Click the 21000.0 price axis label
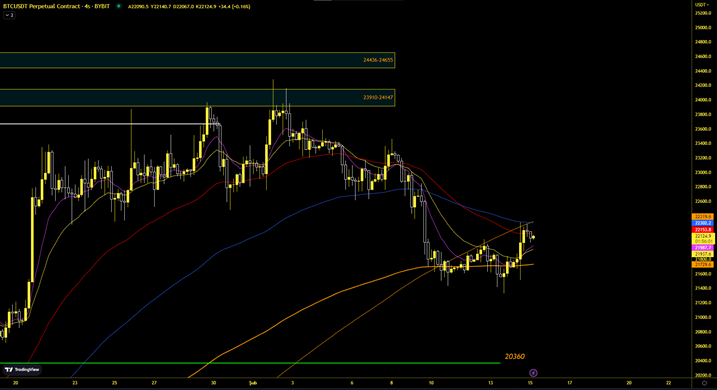717x390 pixels. coord(703,317)
